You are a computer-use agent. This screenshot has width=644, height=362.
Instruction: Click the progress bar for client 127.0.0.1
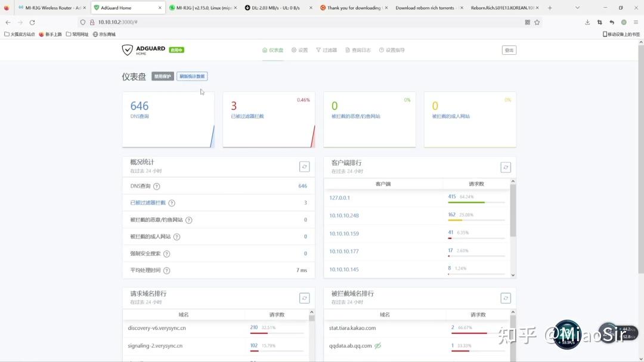[476, 203]
